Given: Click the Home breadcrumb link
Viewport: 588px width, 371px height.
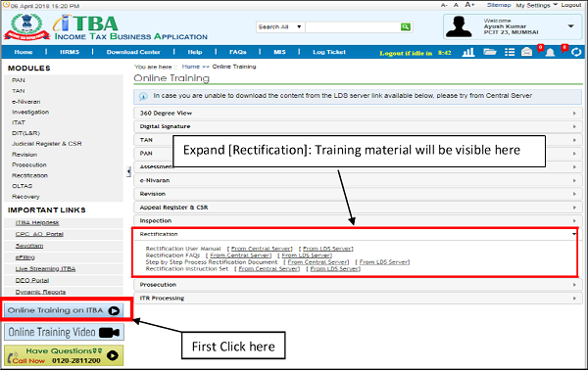Looking at the screenshot, I should point(190,67).
